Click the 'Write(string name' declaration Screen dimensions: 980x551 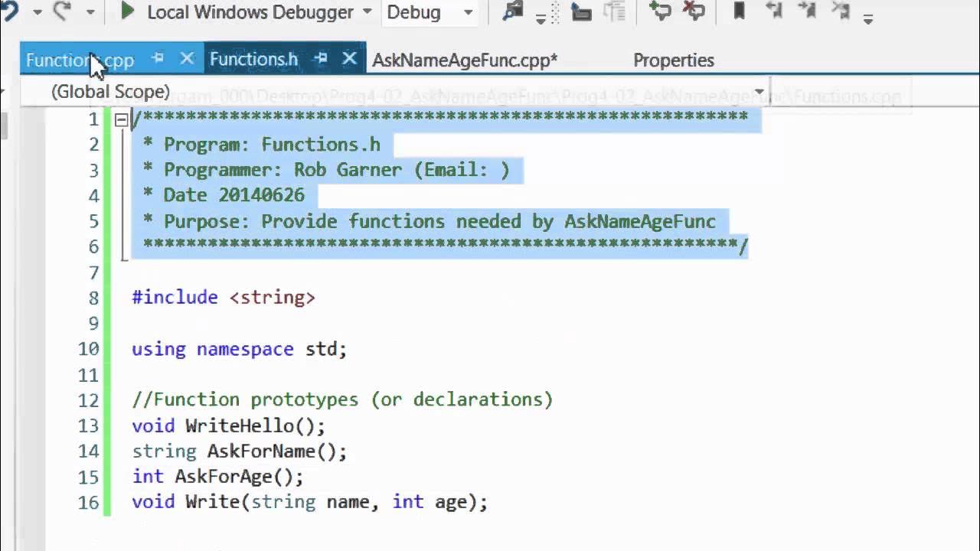[x=310, y=502]
